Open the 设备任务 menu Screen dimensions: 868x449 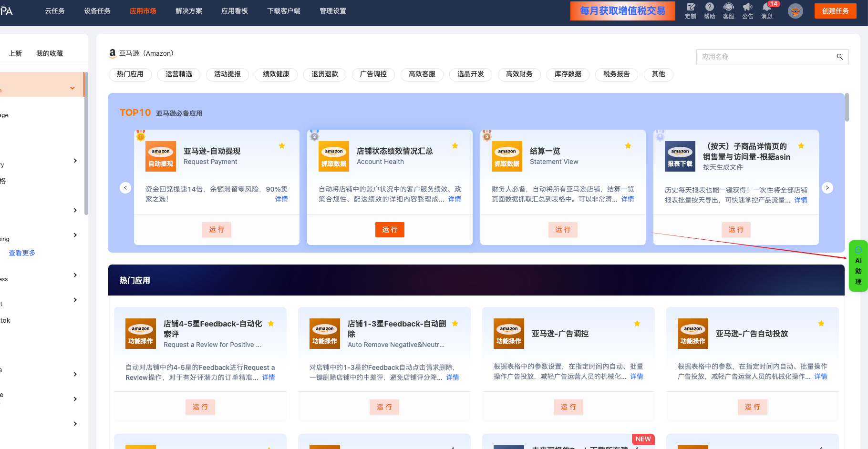pos(97,11)
